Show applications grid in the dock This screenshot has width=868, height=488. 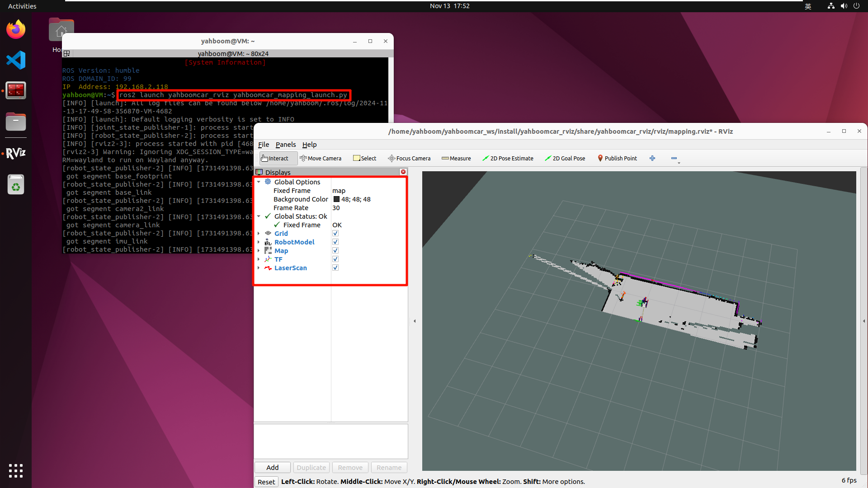16,470
